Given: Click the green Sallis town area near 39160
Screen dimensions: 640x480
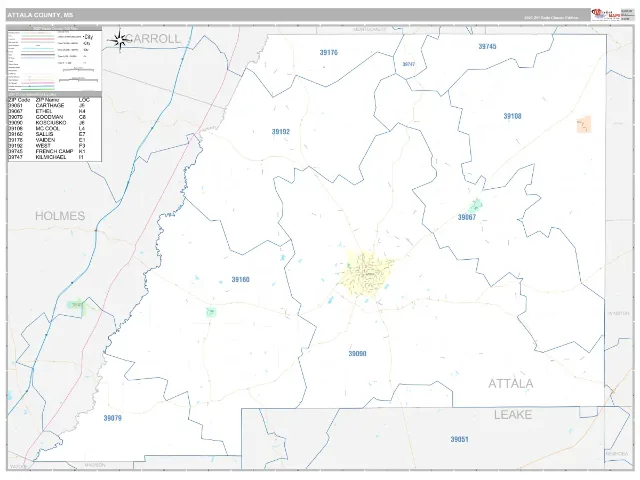Looking at the screenshot, I should coord(211,313).
